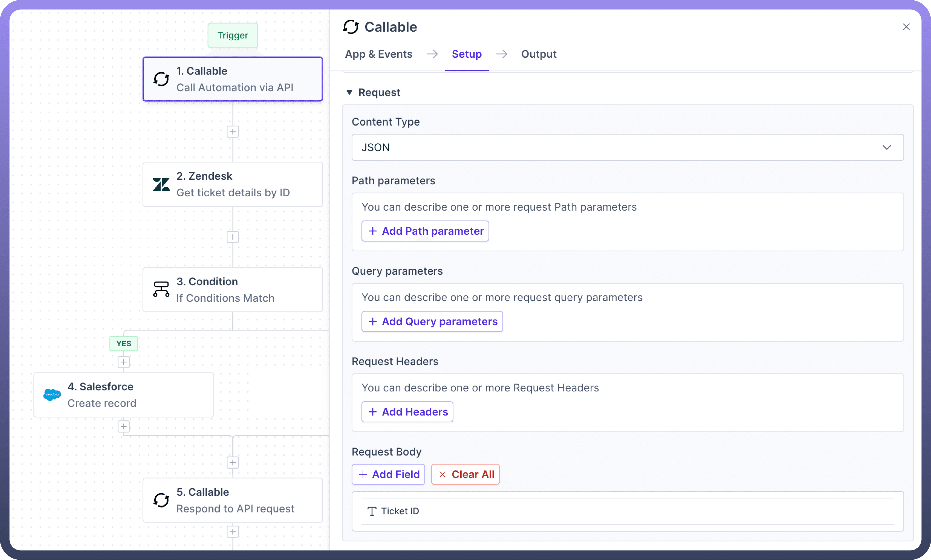Open the Output tab
The height and width of the screenshot is (560, 931).
coord(538,54)
